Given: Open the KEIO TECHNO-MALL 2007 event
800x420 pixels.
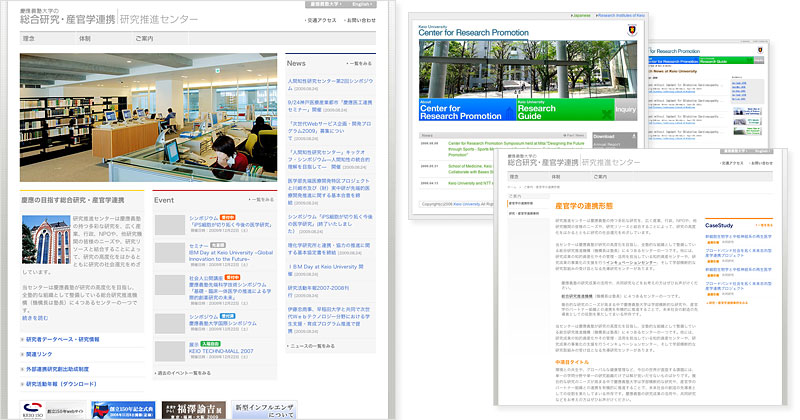Looking at the screenshot, I should click(x=221, y=351).
